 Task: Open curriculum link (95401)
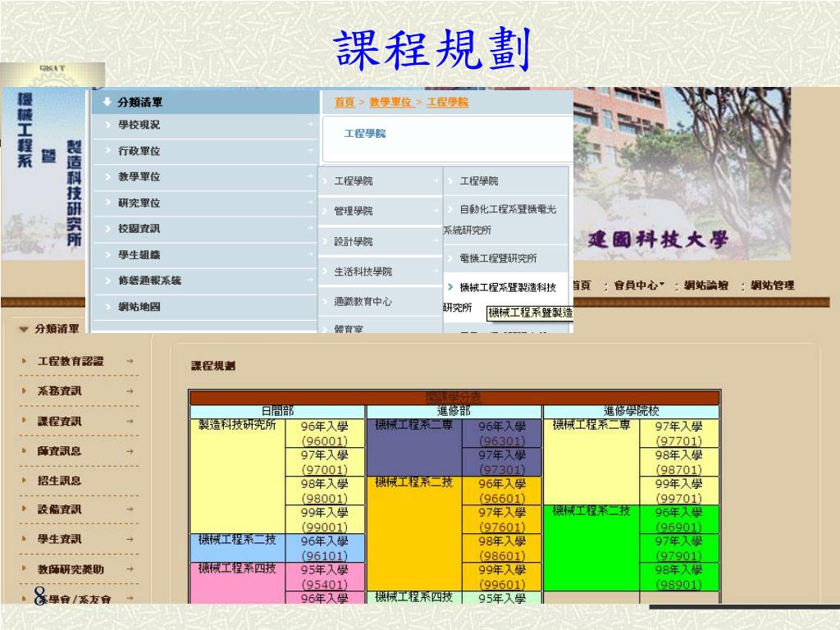click(x=325, y=584)
